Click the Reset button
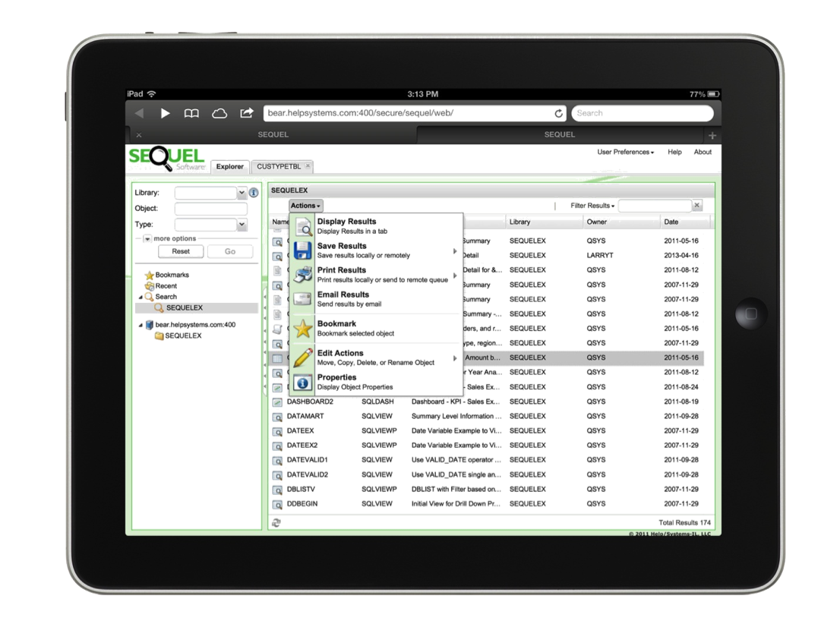 coord(181,251)
